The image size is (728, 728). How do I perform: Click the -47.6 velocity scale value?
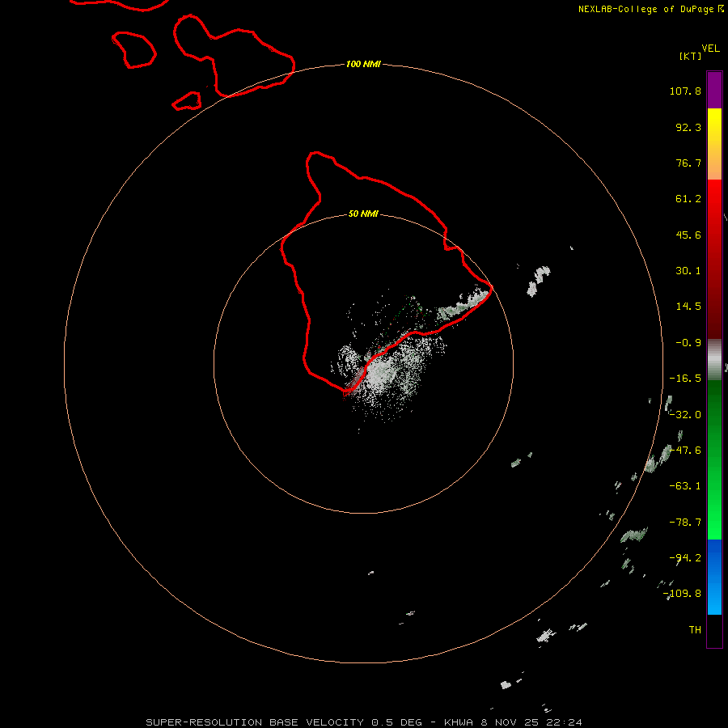point(685,451)
